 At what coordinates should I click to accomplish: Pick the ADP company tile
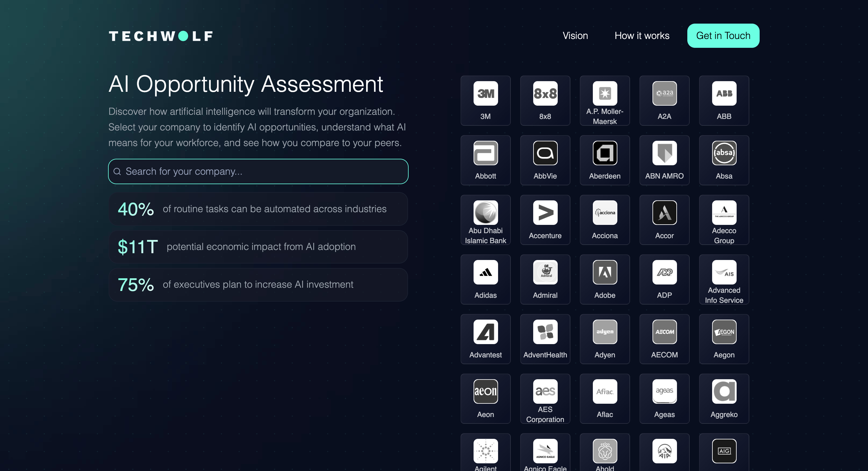[664, 279]
